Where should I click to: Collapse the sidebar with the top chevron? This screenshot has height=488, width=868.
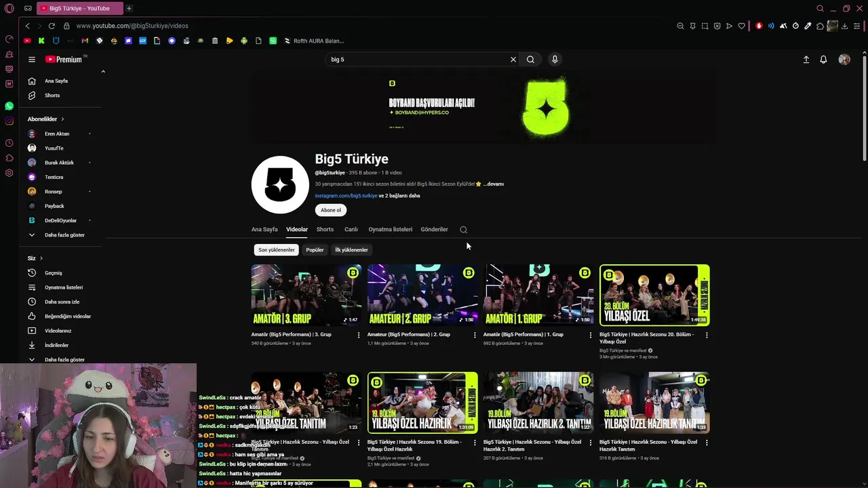click(103, 71)
